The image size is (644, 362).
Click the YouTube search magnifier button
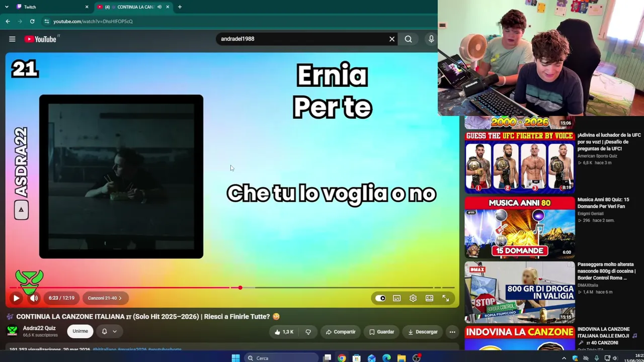(x=409, y=39)
